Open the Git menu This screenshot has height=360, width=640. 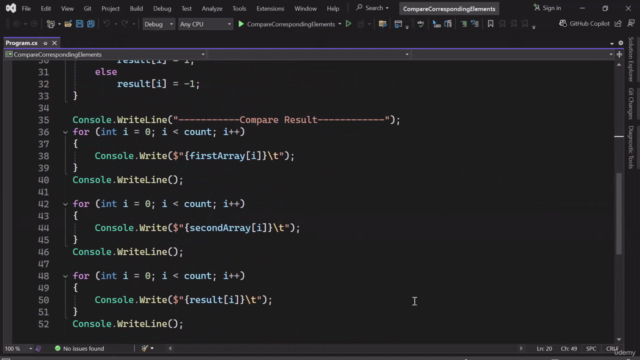tap(87, 8)
